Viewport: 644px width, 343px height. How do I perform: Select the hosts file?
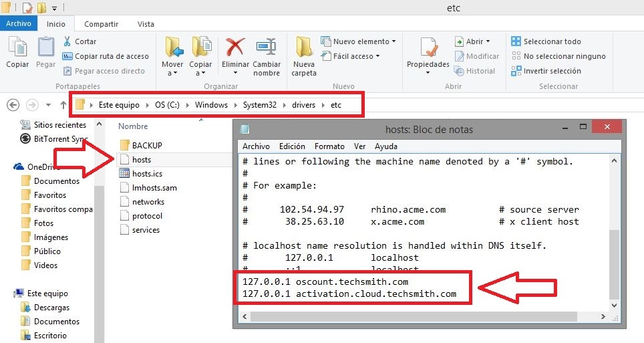click(136, 160)
